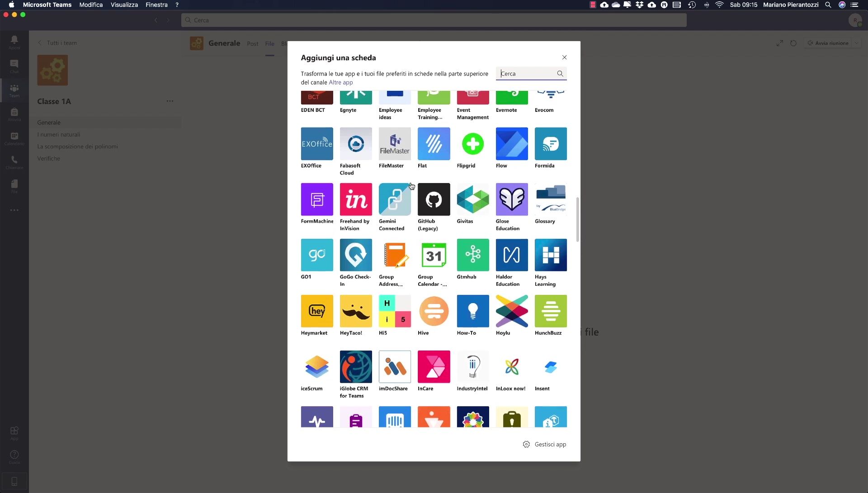Viewport: 868px width, 493px height.
Task: Open the Visualizza menu
Action: [124, 5]
